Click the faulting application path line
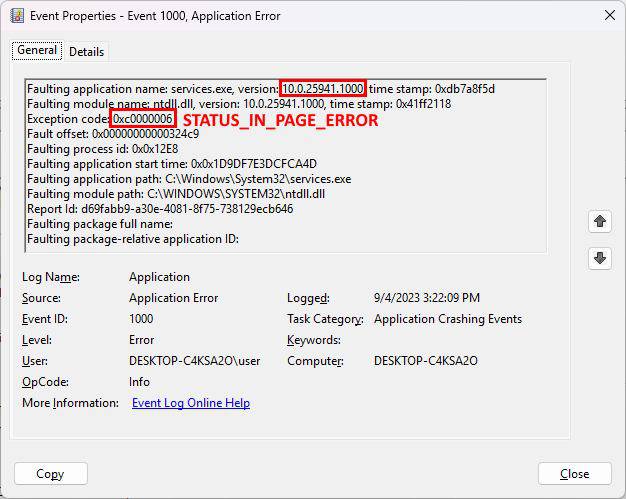The width and height of the screenshot is (626, 499). tap(189, 179)
